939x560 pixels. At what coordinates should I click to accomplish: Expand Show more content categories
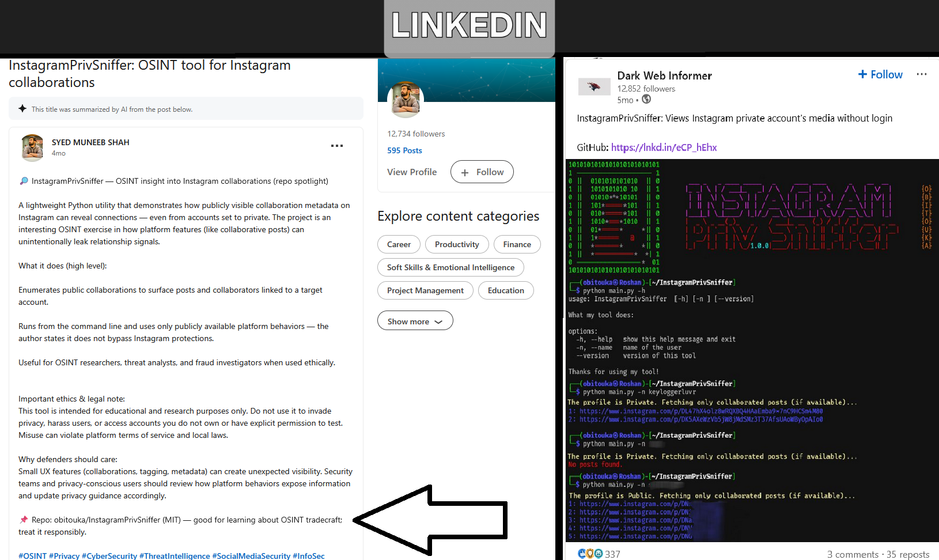[415, 321]
